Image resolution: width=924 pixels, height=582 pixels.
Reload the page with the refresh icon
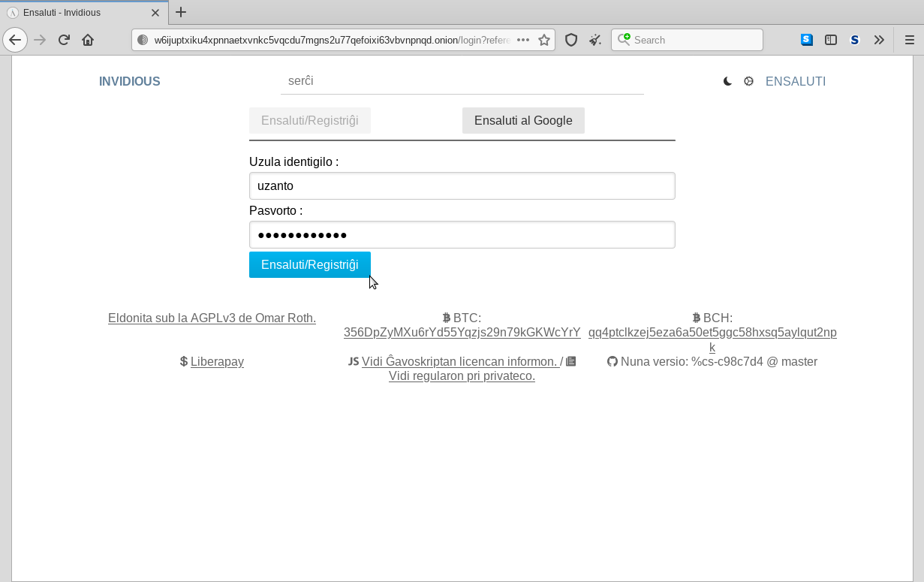click(x=65, y=40)
